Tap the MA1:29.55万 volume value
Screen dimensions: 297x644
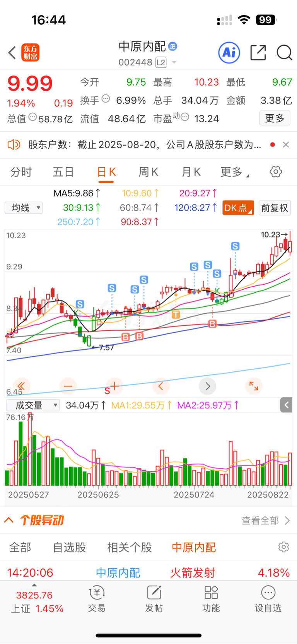pos(141,405)
